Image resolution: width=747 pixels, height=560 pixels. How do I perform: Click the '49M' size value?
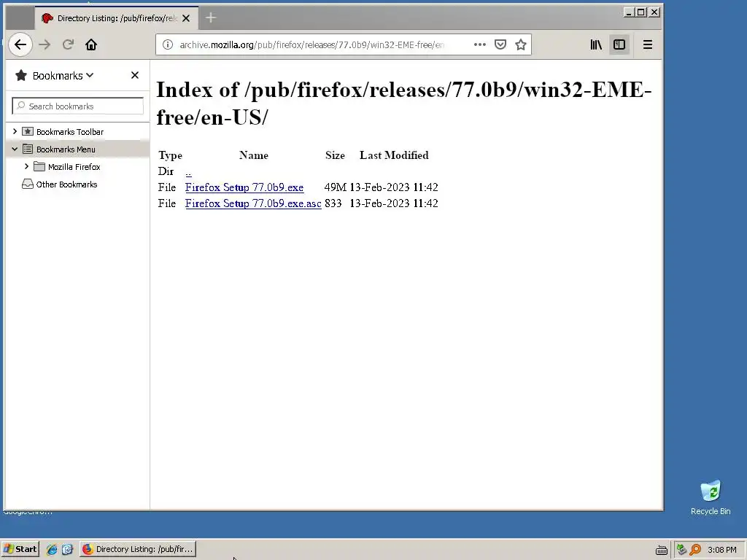pos(336,187)
